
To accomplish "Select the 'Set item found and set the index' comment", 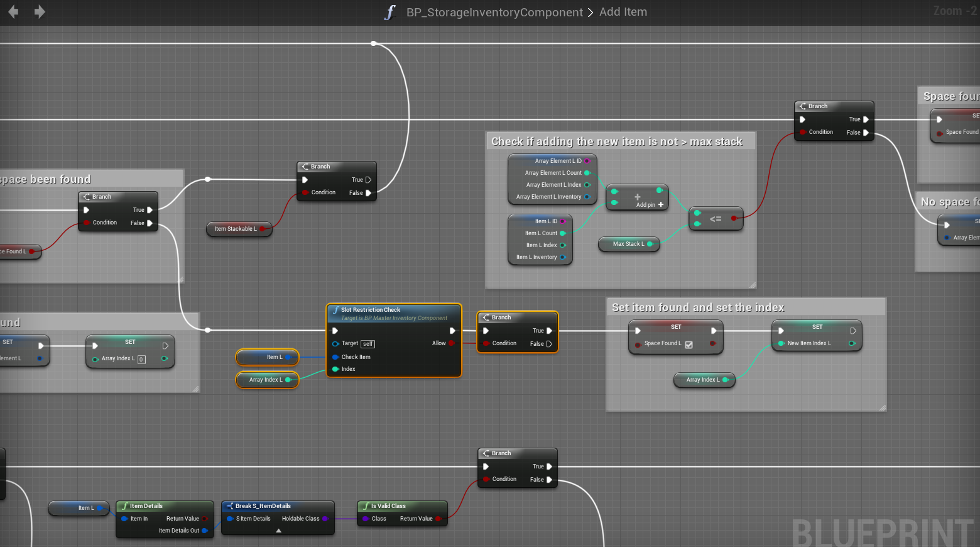I will [x=698, y=307].
